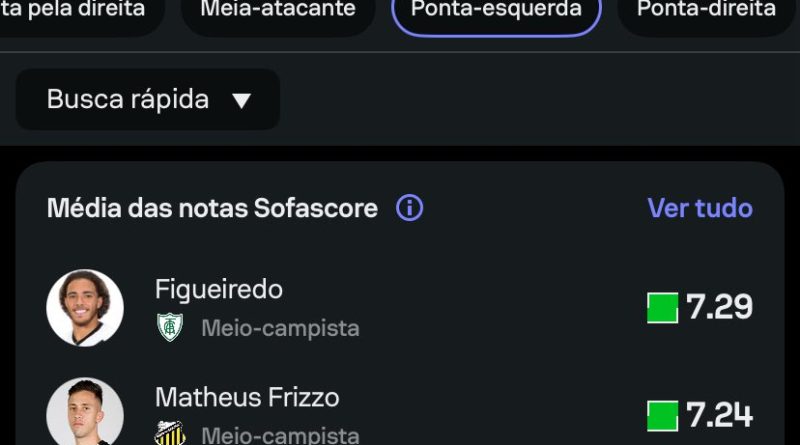Click the Busca rápida arrow triangle

[x=241, y=101]
